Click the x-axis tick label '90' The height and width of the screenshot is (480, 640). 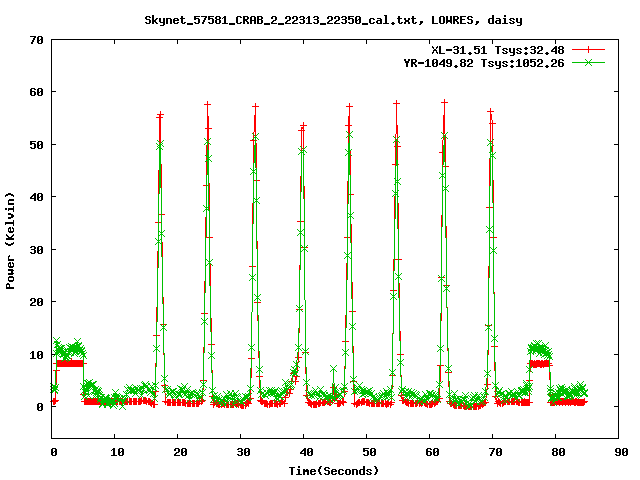[621, 452]
